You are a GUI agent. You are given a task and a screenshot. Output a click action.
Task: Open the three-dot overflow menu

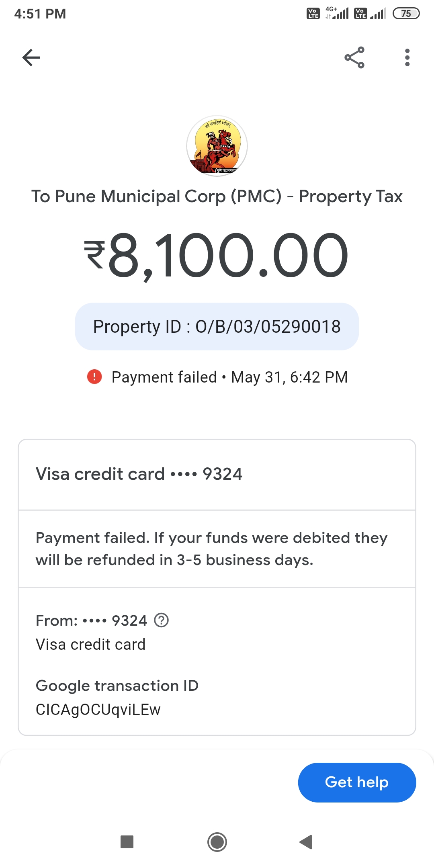tap(407, 57)
